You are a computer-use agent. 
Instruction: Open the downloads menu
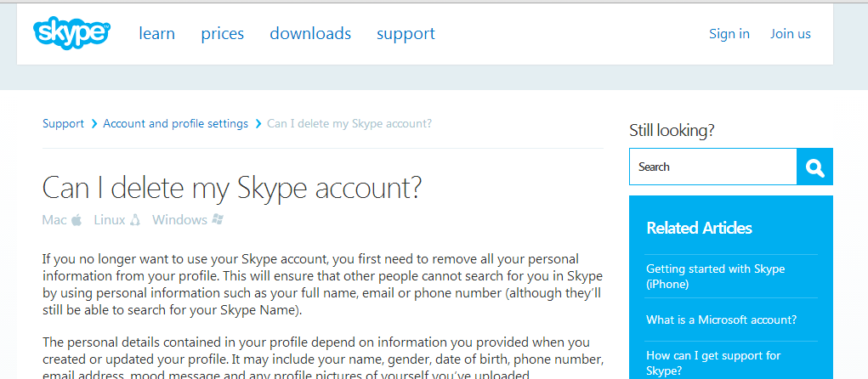pos(310,34)
